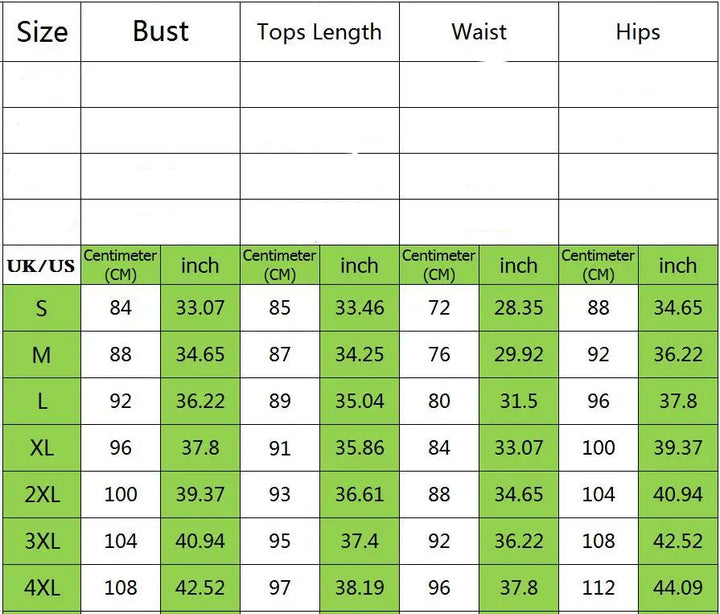Select the S size row label
This screenshot has height=614, width=720.
[x=42, y=308]
